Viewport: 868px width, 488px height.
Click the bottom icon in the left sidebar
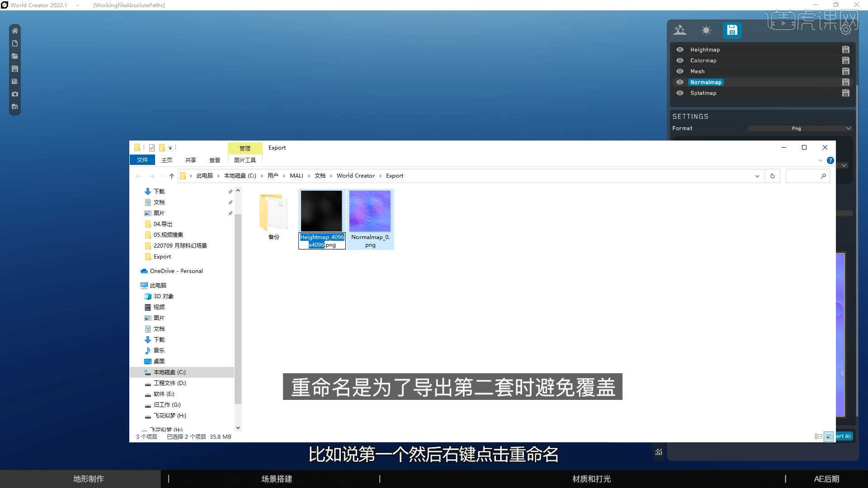[15, 107]
